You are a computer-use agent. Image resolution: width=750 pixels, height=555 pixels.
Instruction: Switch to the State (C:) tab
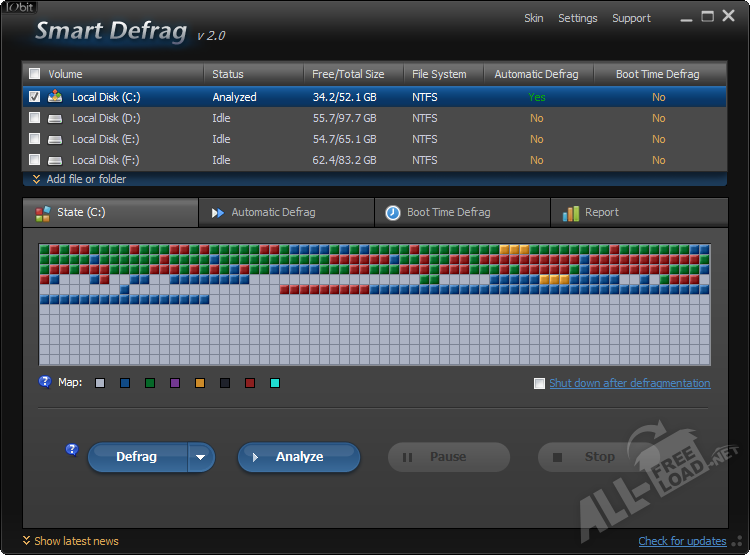click(110, 212)
